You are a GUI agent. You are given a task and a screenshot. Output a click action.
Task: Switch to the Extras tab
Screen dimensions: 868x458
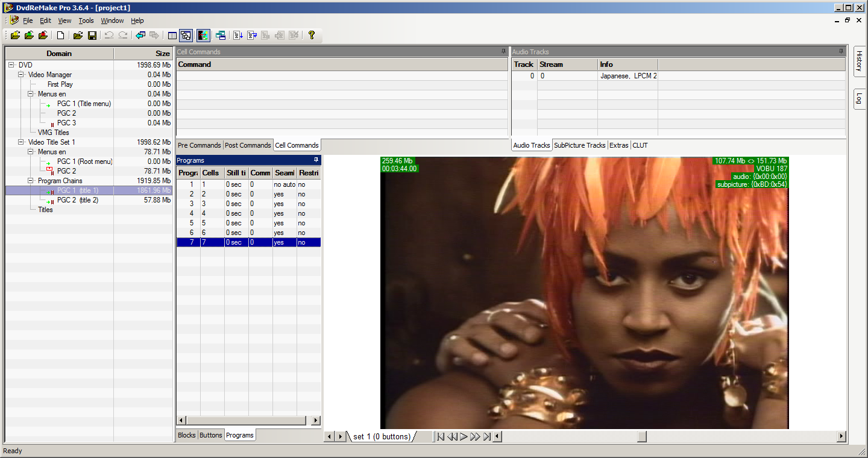tap(618, 145)
